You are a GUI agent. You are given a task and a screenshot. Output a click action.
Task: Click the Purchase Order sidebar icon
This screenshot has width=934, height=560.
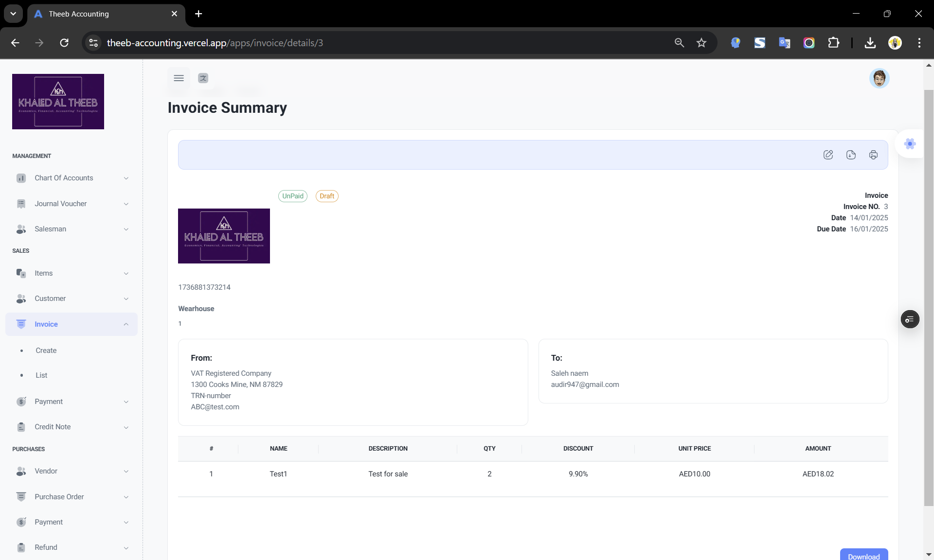[21, 497]
